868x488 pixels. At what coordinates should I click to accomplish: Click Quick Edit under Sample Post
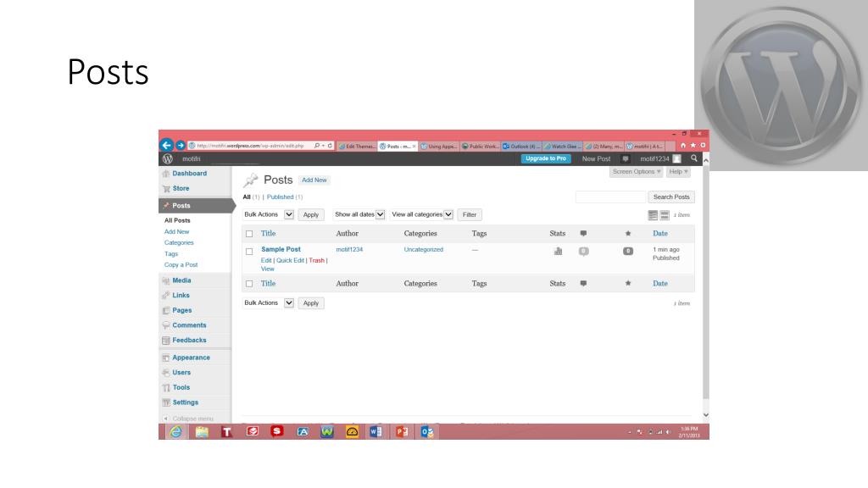click(x=290, y=261)
